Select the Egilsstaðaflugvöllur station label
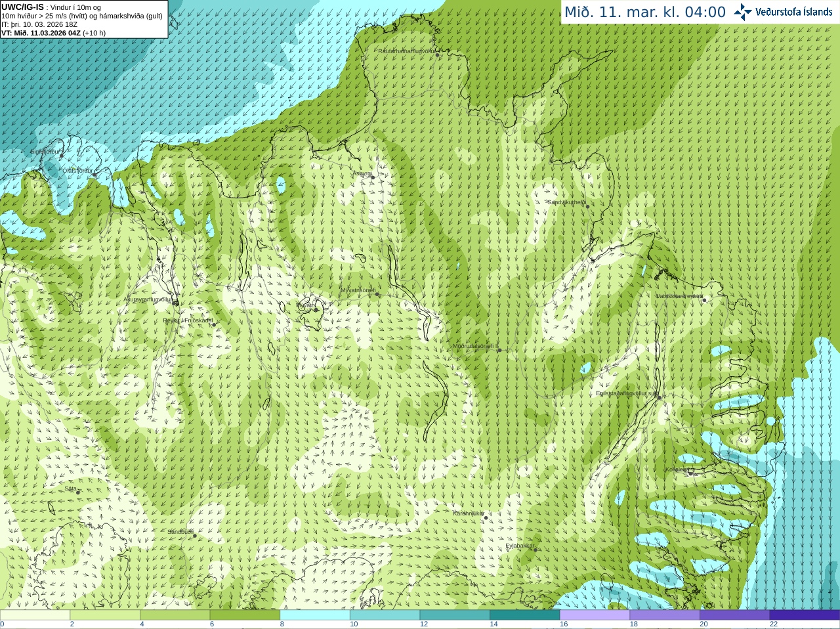This screenshot has width=840, height=629. 626,393
